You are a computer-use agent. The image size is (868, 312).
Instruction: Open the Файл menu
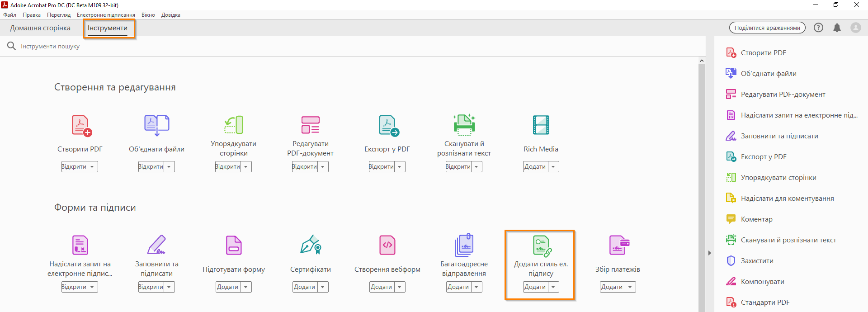9,15
